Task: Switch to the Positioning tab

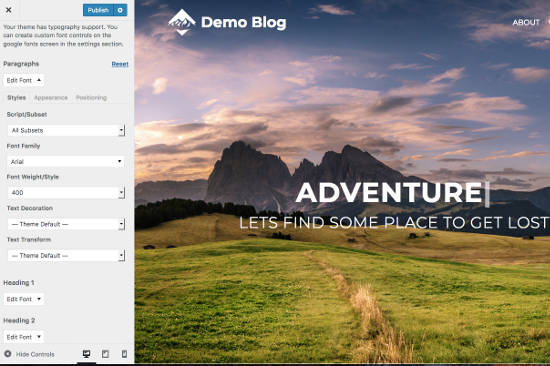Action: [91, 98]
